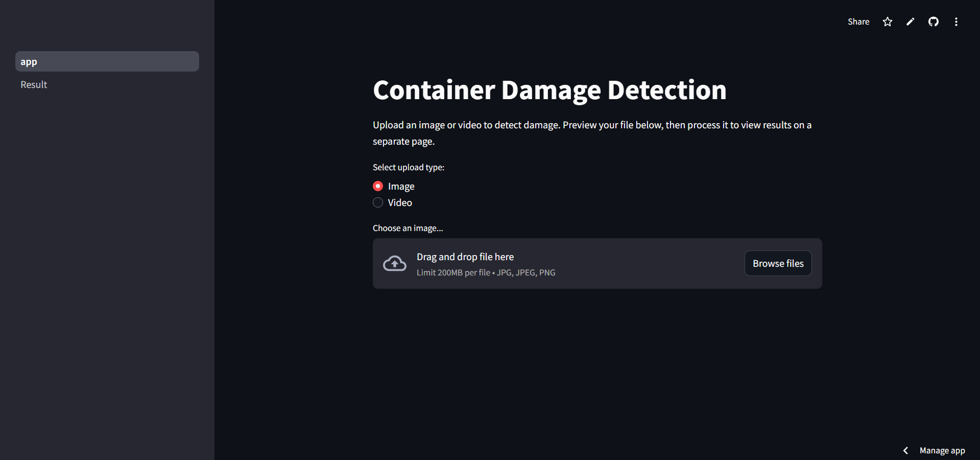The height and width of the screenshot is (460, 980).
Task: Click the Video option label
Action: (400, 202)
